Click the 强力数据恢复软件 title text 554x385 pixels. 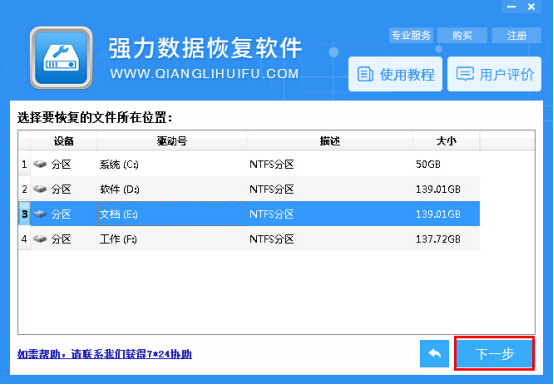pos(205,48)
